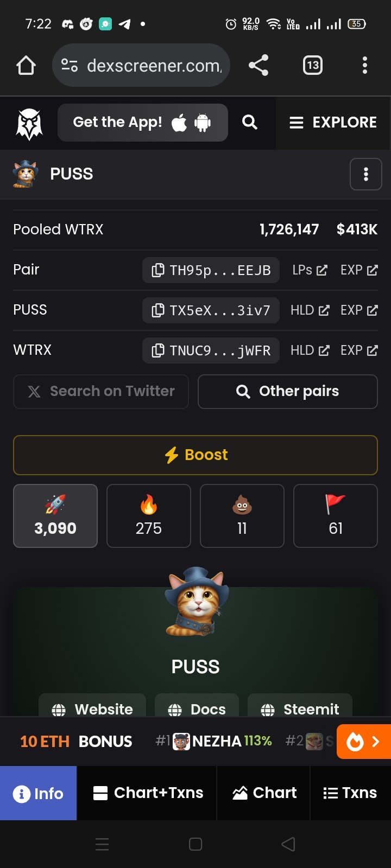Open the PUSS pair options kebab menu
391x868 pixels.
click(x=366, y=174)
